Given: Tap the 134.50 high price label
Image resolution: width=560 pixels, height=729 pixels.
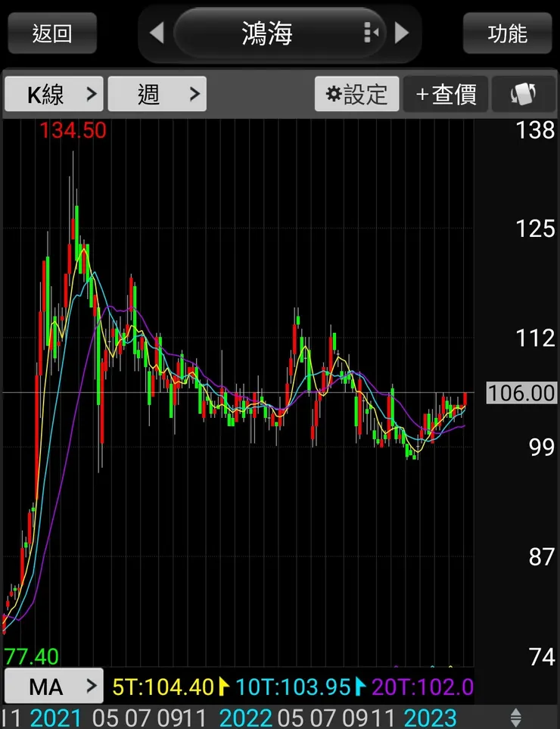Looking at the screenshot, I should click(73, 130).
